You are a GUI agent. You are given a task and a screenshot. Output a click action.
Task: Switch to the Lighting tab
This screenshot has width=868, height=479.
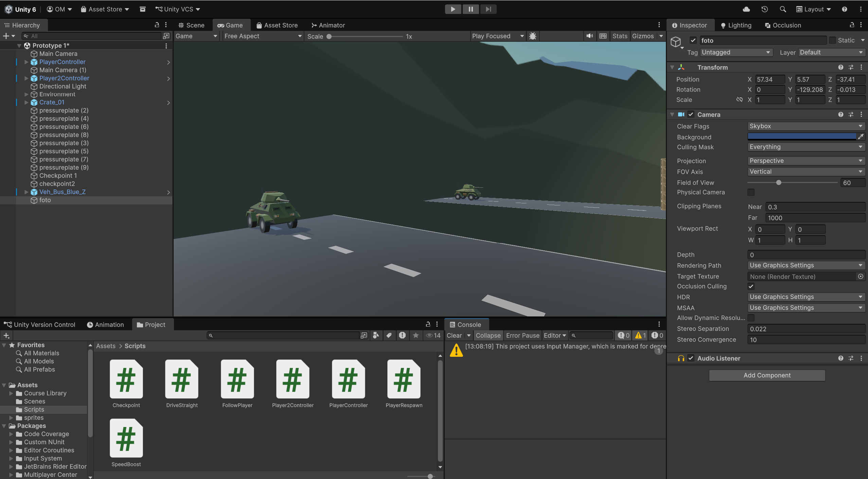(736, 25)
